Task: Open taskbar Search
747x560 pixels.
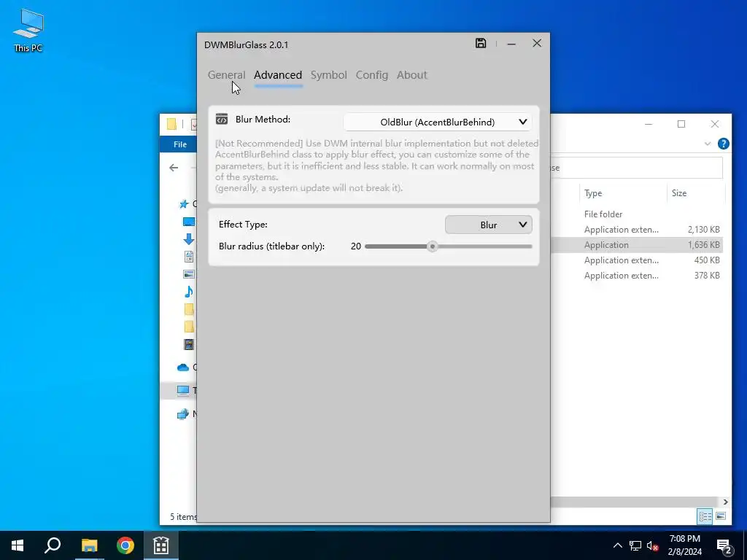Action: click(53, 545)
